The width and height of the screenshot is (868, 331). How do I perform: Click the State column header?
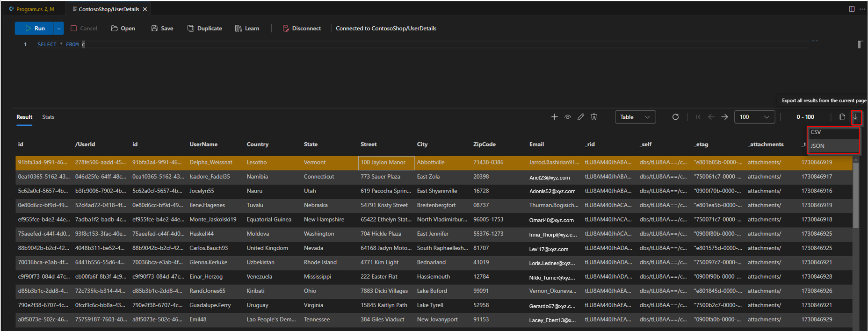[311, 144]
